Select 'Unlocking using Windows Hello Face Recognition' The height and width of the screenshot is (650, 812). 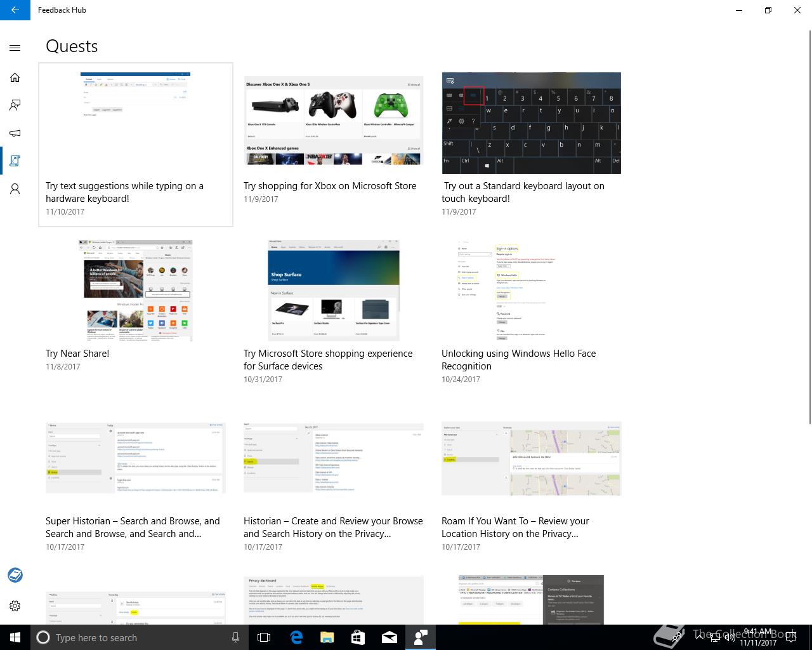(x=518, y=360)
